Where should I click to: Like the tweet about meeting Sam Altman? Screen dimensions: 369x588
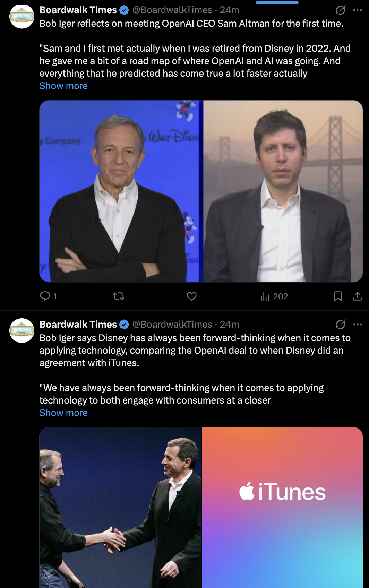pyautogui.click(x=192, y=296)
